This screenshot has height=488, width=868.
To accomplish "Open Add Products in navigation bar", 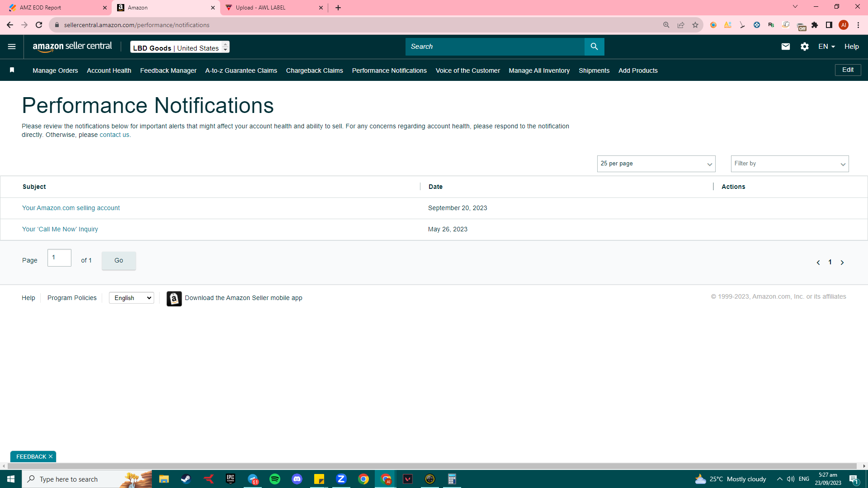I will (638, 70).
